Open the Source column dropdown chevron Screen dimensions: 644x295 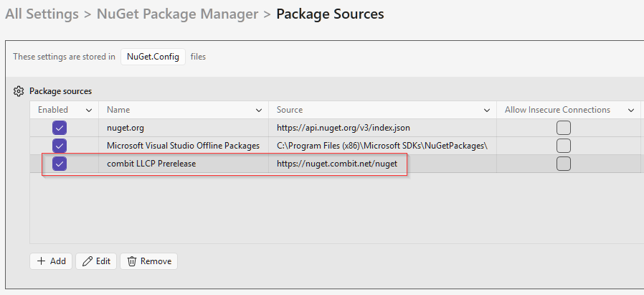point(486,111)
